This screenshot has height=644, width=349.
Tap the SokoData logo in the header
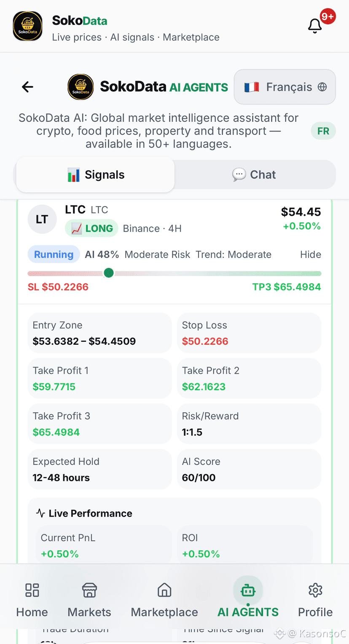[28, 26]
